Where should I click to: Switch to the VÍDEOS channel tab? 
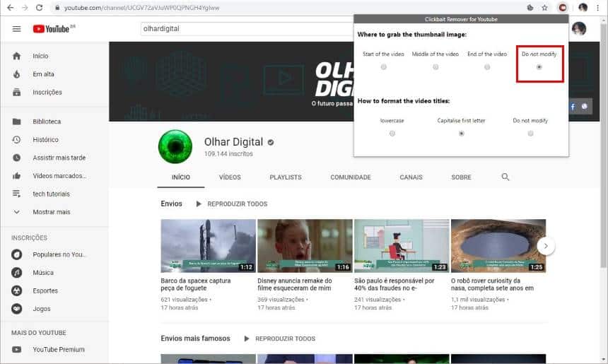click(x=230, y=177)
